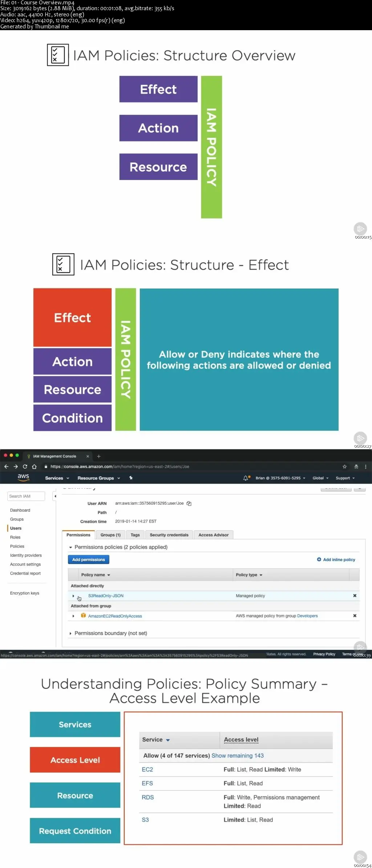Viewport: 372px width, 868px height.
Task: Copy the User ARN with the copy icon
Action: [x=189, y=504]
